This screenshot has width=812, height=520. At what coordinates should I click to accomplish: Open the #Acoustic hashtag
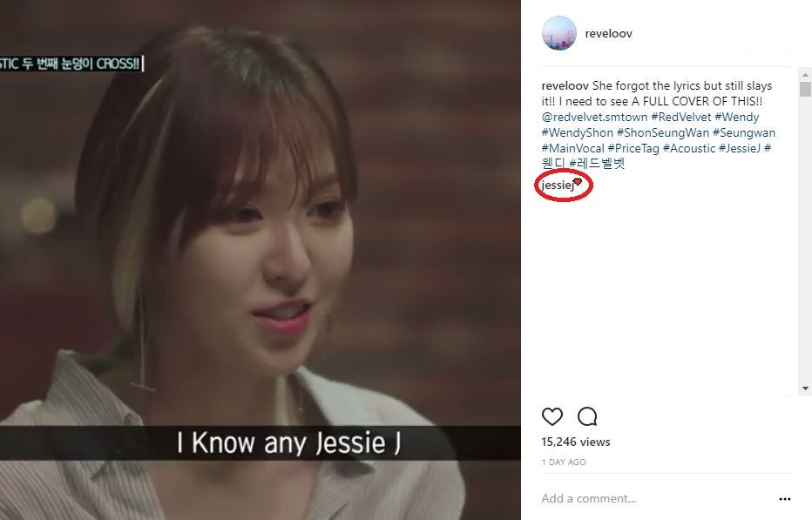click(x=689, y=148)
